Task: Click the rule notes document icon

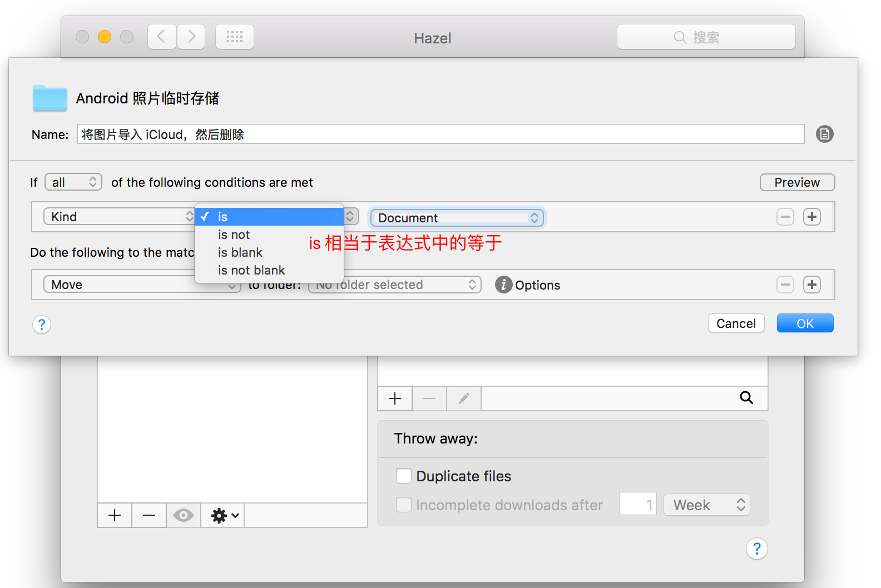Action: click(x=824, y=134)
